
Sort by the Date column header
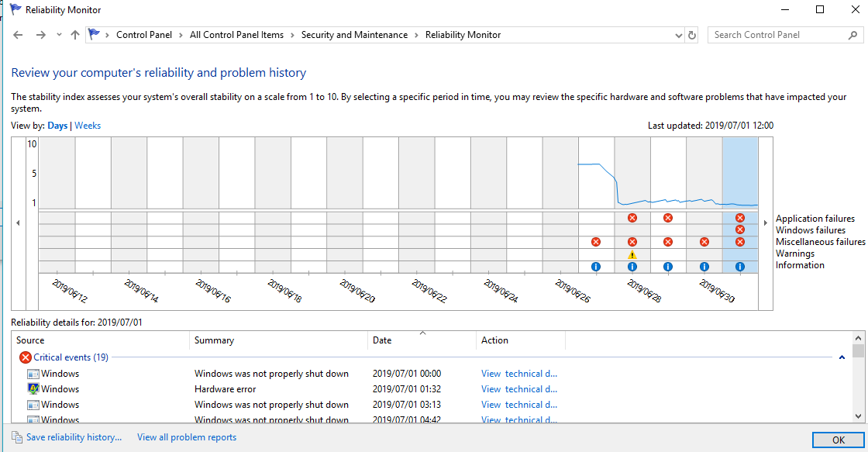[x=422, y=340]
